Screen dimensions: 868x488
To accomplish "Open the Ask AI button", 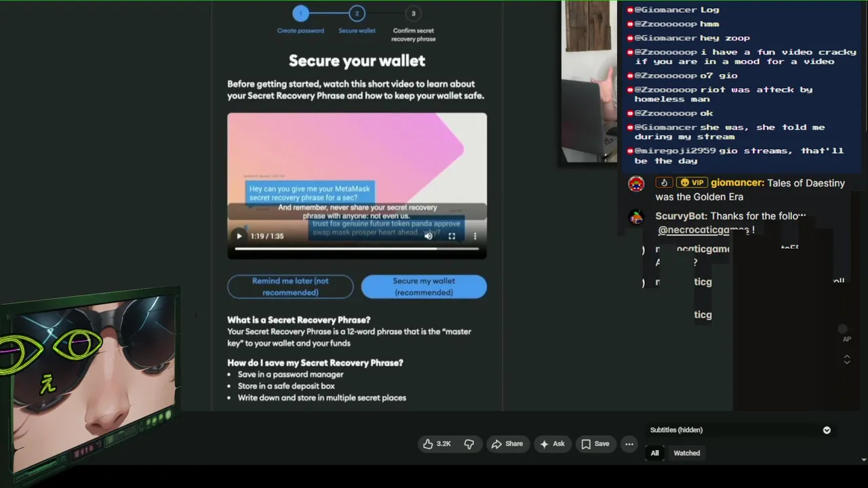I will pyautogui.click(x=551, y=444).
